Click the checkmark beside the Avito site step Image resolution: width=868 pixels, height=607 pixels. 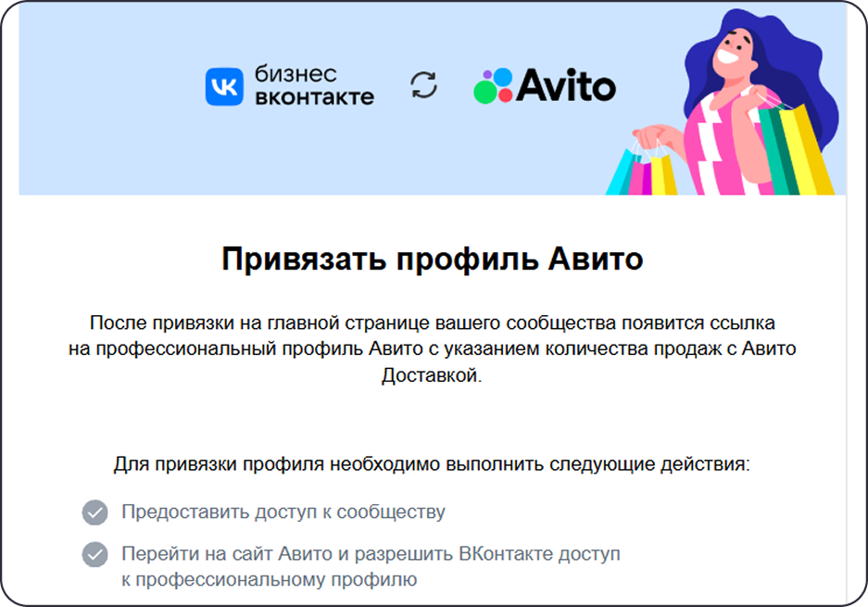[94, 555]
